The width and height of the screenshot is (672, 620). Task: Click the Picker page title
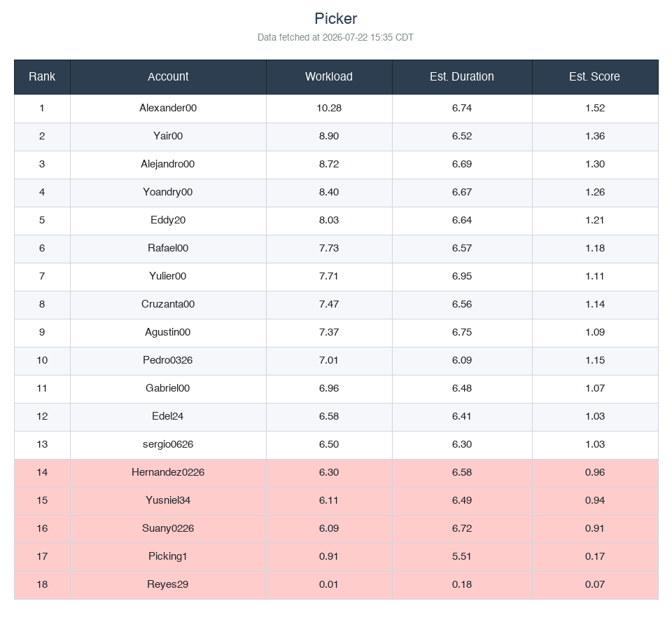[336, 18]
